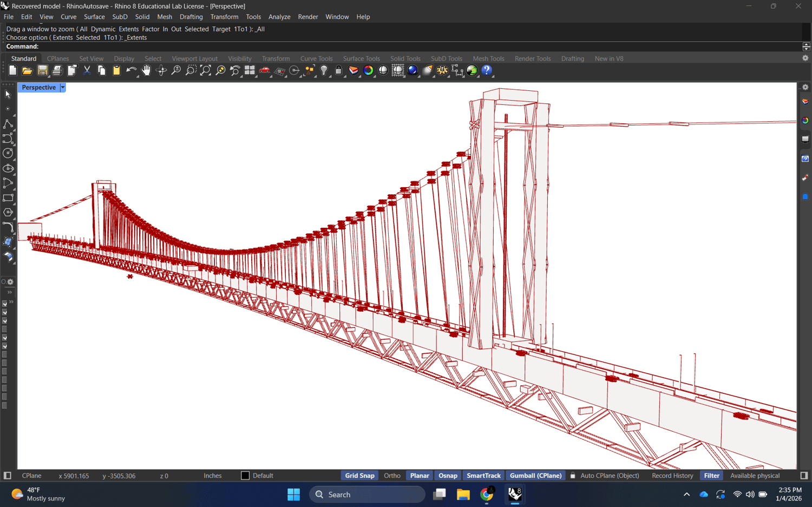This screenshot has height=507, width=812.
Task: Click the four-viewport layout icon
Action: coord(250,70)
